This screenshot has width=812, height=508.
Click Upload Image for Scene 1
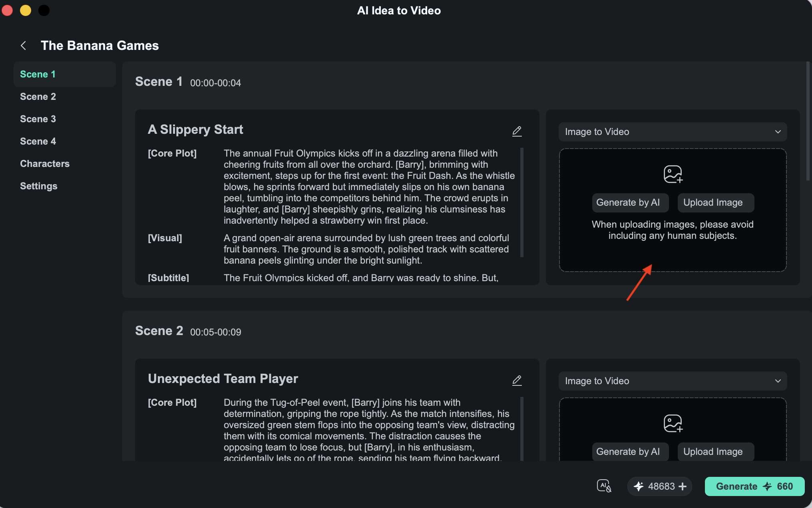click(716, 202)
